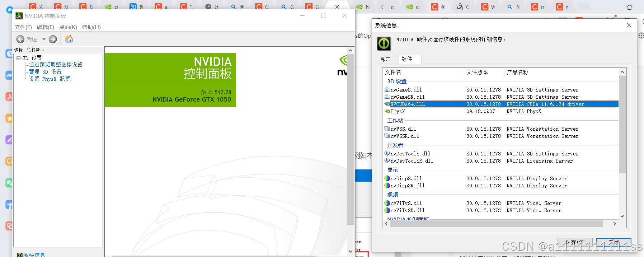Select 3D 设置 in the task tree
644x257 pixels.
coord(32,58)
